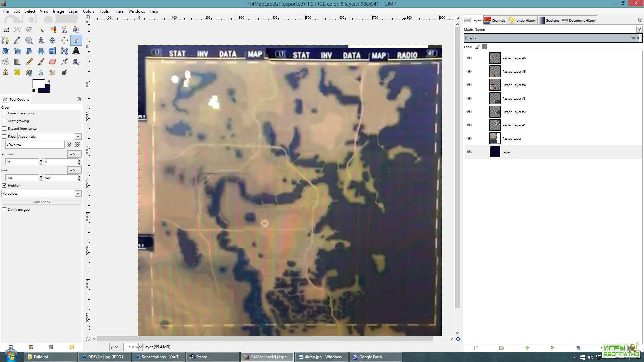Select the Move tool
This screenshot has width=644, height=362.
click(53, 40)
